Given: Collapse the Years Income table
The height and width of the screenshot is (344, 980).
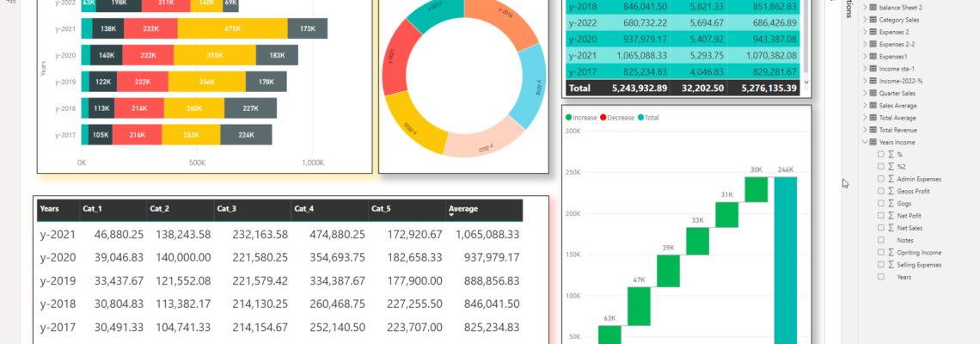Looking at the screenshot, I should 866,143.
